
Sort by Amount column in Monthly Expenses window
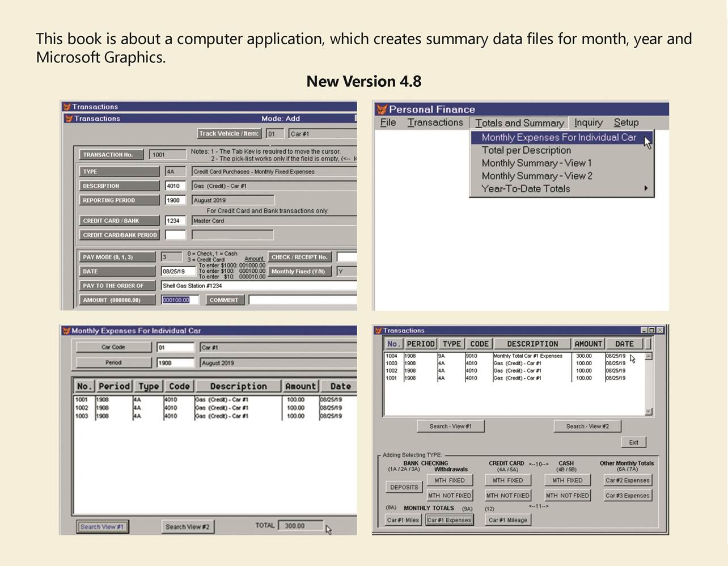tap(300, 386)
